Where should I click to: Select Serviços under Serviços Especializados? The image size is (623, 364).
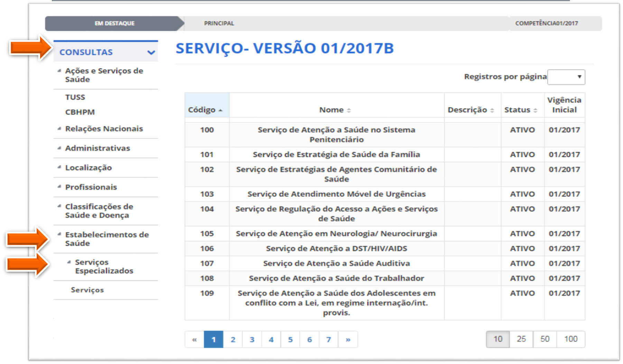87,290
